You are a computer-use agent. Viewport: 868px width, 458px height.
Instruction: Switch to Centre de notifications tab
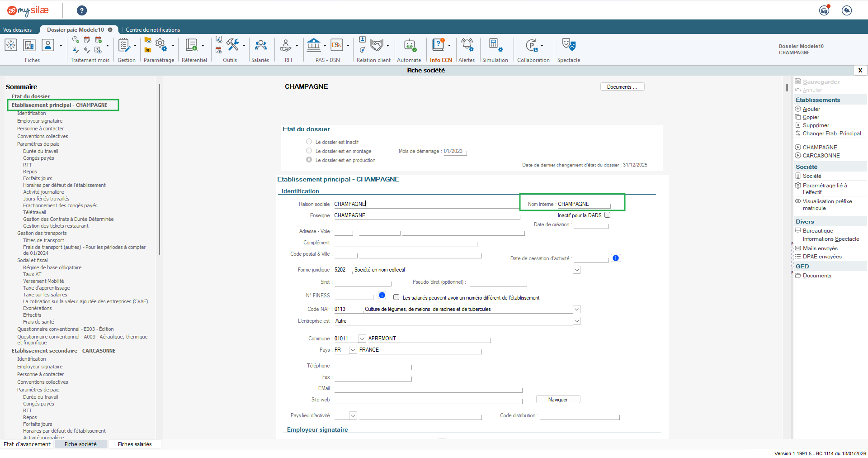(153, 30)
